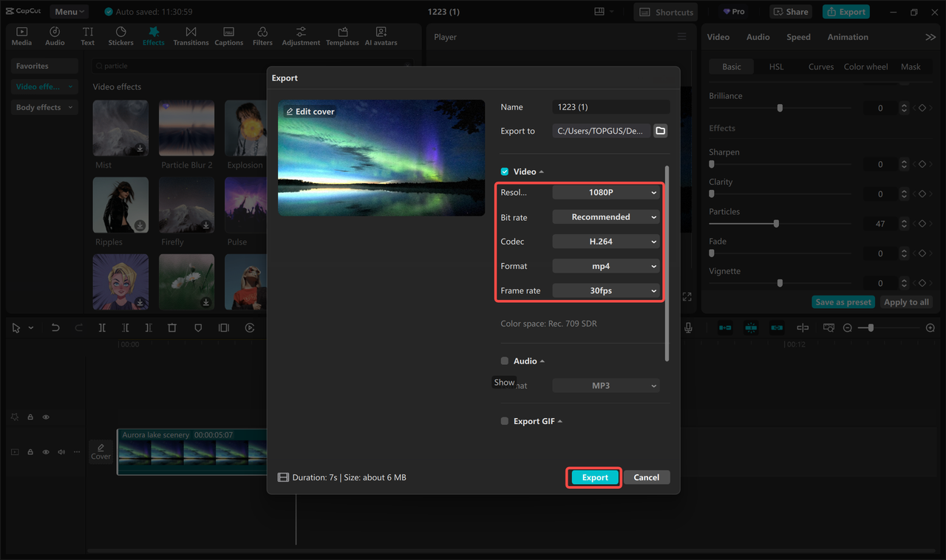Open the Resolution dropdown showing 1080P
The width and height of the screenshot is (946, 560).
click(605, 191)
